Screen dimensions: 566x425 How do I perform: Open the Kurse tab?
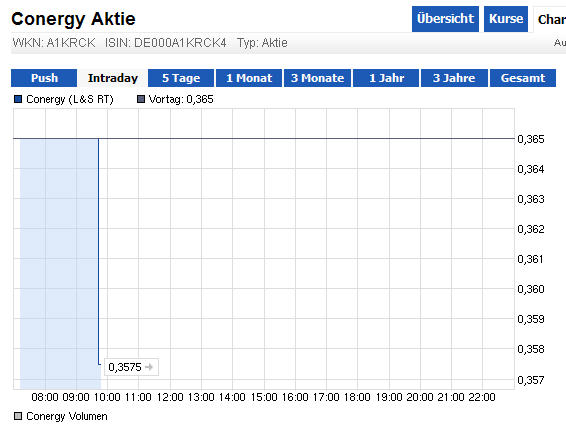(506, 19)
